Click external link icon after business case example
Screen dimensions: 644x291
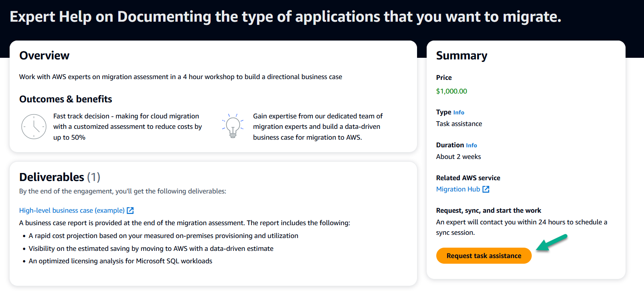point(130,210)
